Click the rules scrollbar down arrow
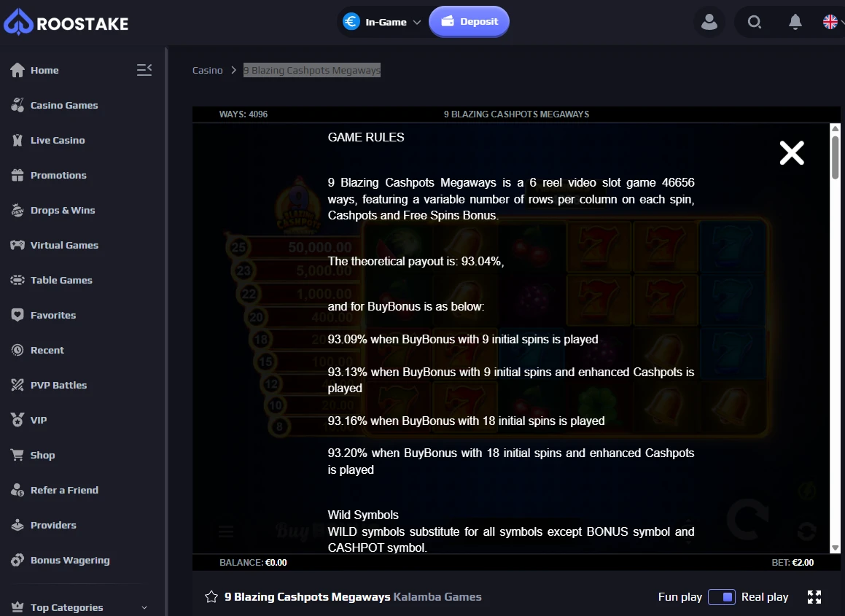This screenshot has height=616, width=845. tap(835, 548)
